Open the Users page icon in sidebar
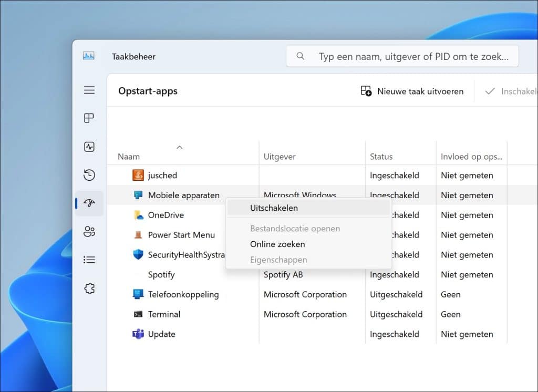 tap(89, 231)
